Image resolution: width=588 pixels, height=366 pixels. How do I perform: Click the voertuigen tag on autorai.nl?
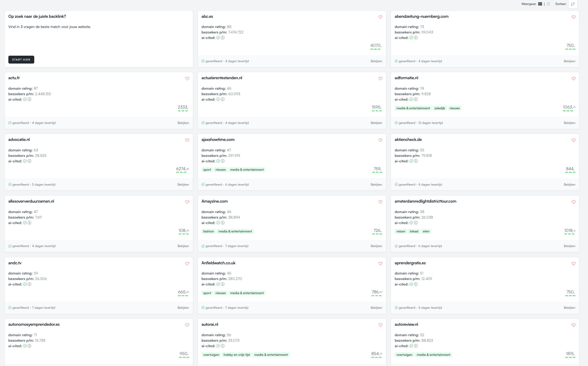coord(211,355)
